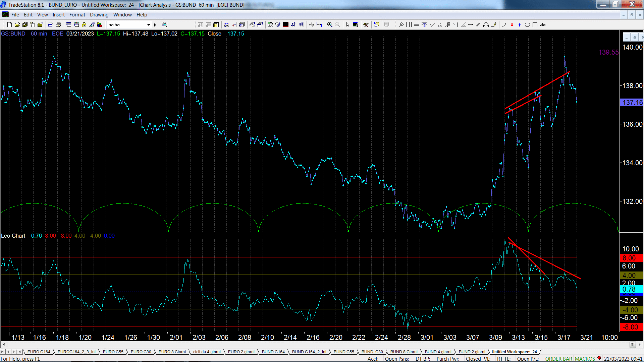Select the abc text tool
This screenshot has width=644, height=362.
[543, 25]
